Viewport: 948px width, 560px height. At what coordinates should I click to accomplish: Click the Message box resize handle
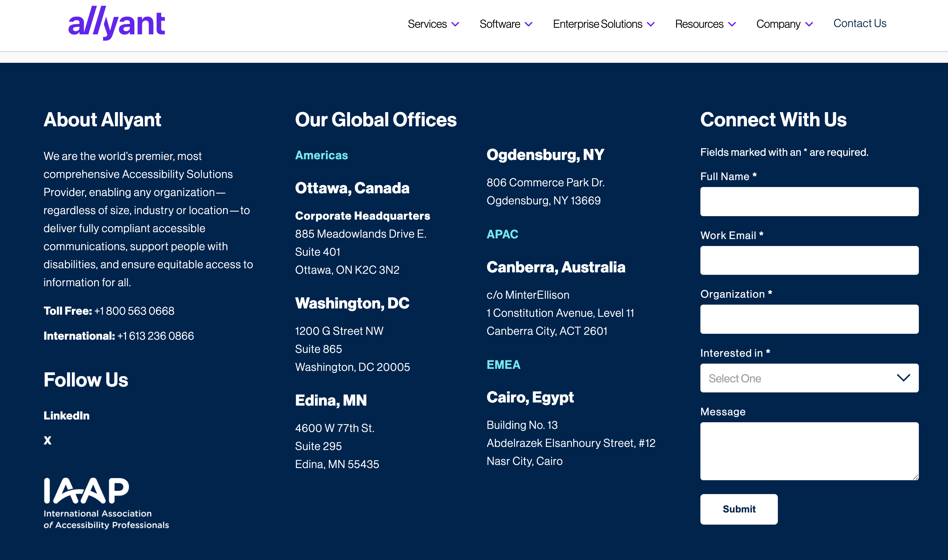point(915,477)
